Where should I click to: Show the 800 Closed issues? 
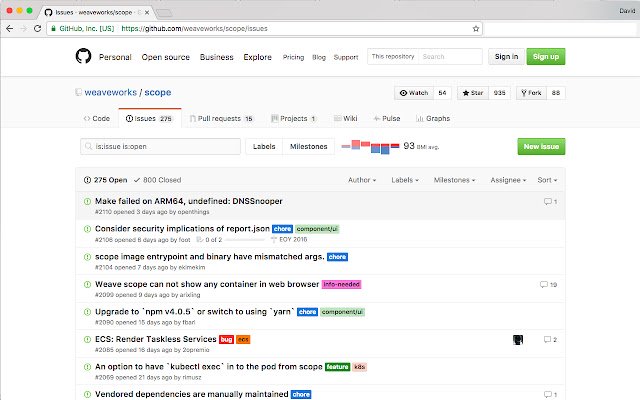pos(158,180)
